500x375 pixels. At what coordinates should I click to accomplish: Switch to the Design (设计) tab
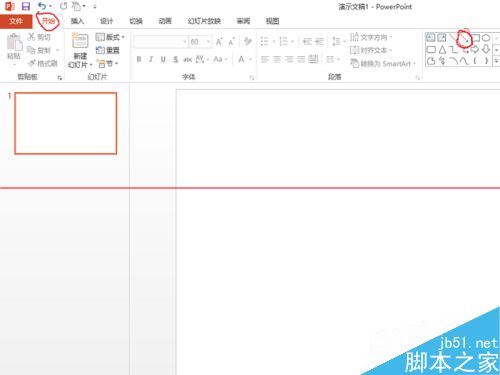click(106, 21)
